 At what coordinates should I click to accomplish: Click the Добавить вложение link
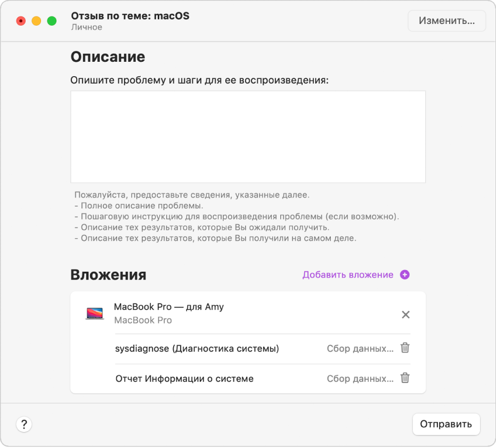(x=348, y=275)
